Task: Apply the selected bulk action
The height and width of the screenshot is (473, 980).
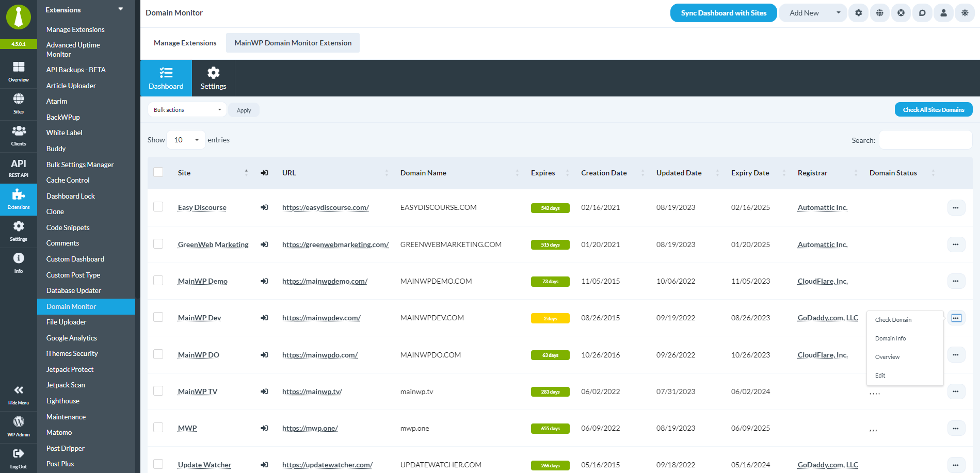Action: click(x=244, y=110)
